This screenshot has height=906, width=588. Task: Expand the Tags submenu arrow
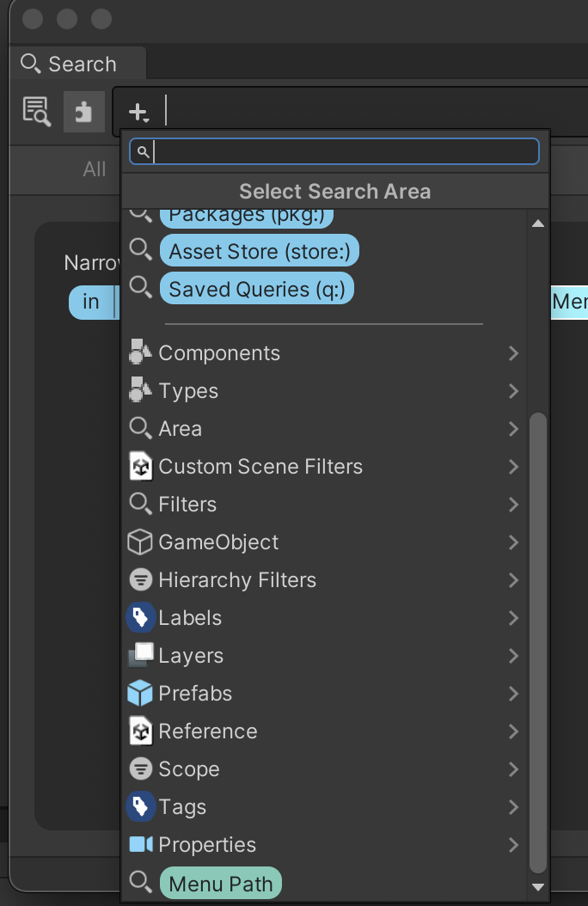point(513,807)
